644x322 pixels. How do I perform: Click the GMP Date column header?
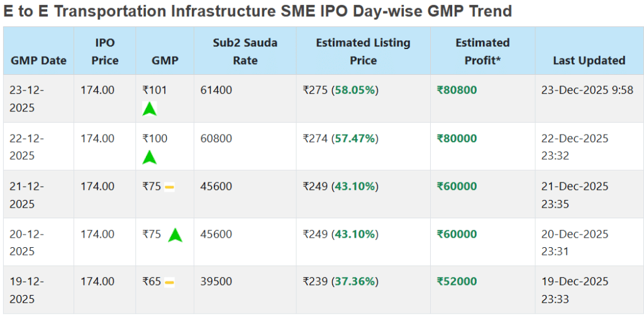point(38,60)
